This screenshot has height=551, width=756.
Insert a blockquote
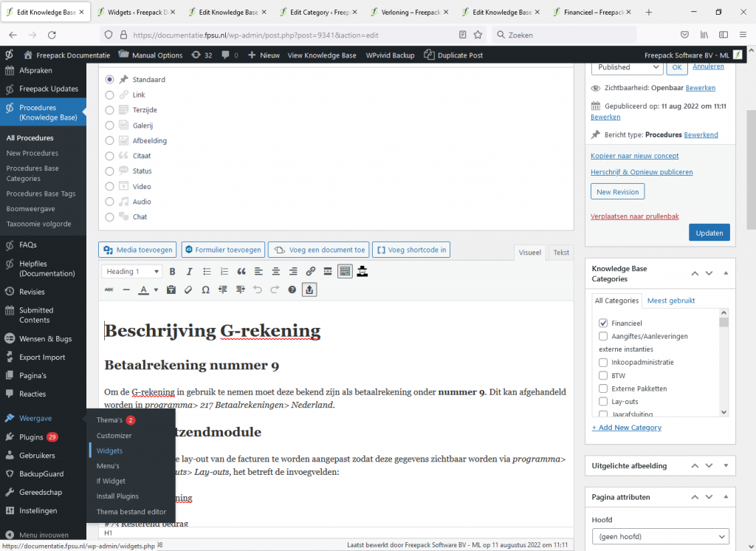[x=241, y=272]
